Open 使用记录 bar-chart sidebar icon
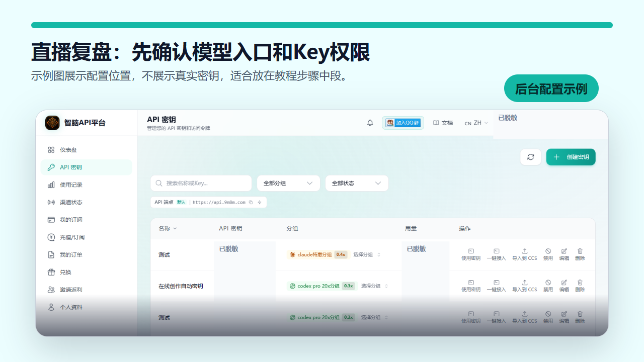Viewport: 644px width, 362px height. click(x=51, y=185)
